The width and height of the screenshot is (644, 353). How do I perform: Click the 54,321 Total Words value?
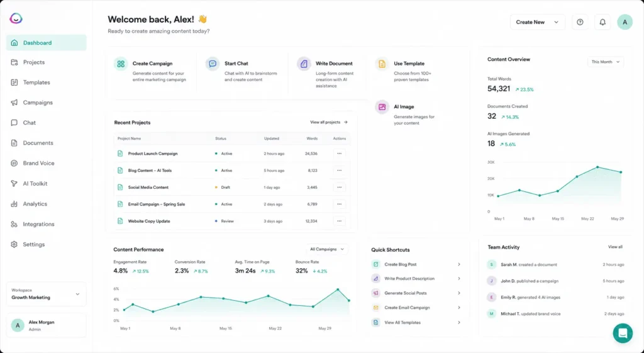tap(499, 89)
